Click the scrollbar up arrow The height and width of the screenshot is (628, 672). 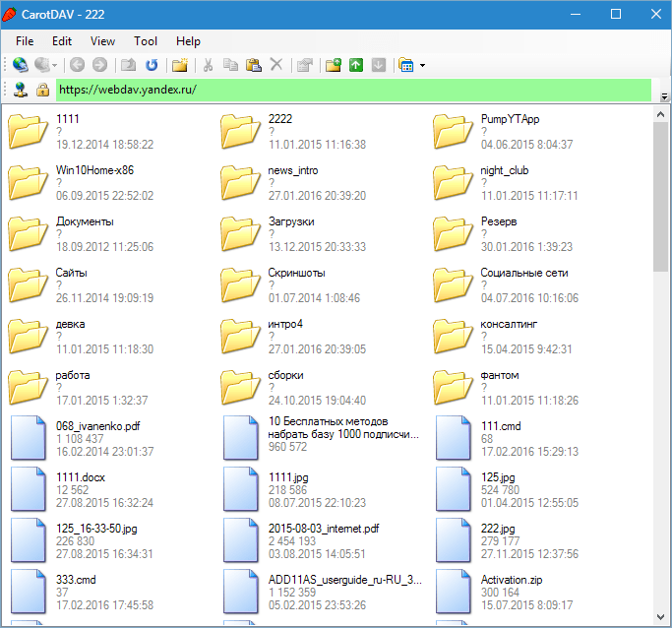660,114
